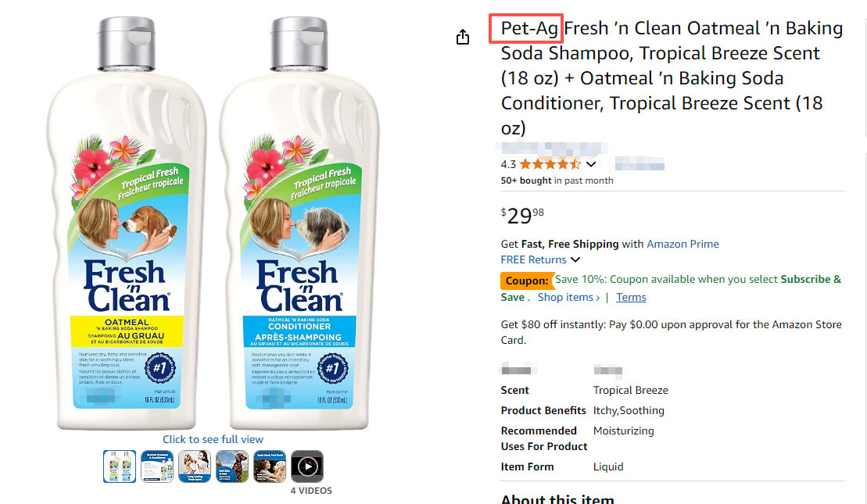867x504 pixels.
Task: Open the coupon Terms link
Action: [631, 297]
